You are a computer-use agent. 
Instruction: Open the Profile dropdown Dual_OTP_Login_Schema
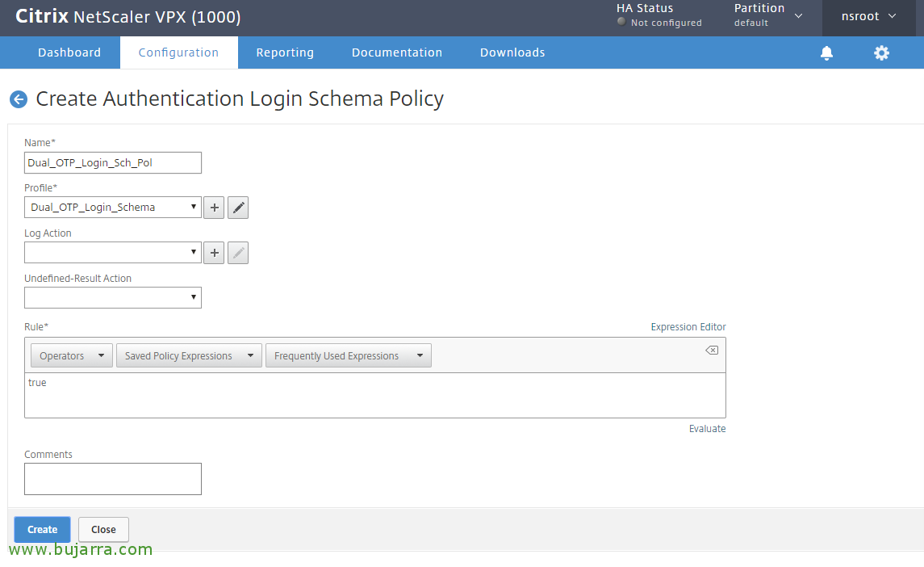tap(112, 207)
